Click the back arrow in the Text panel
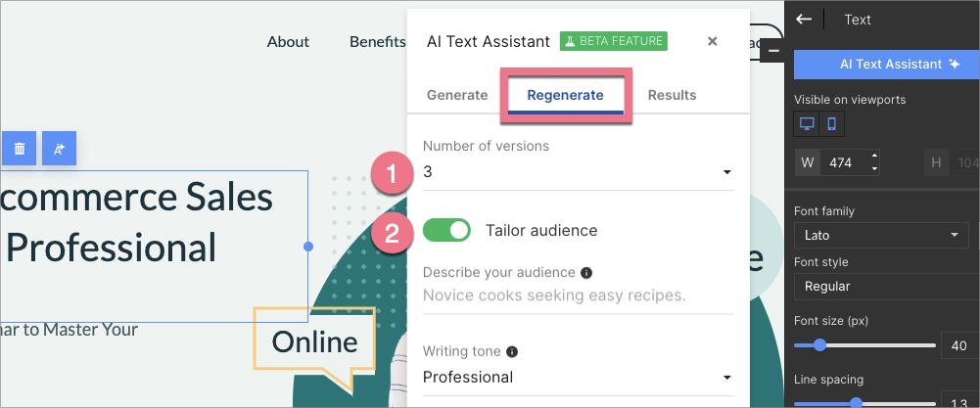This screenshot has height=408, width=980. point(804,20)
